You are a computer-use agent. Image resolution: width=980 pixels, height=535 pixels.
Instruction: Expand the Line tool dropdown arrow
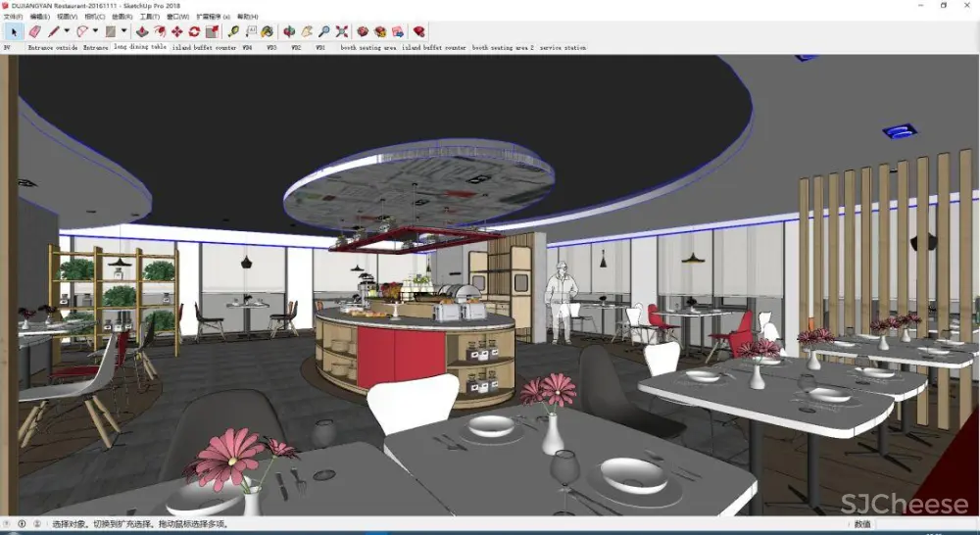pos(67,31)
